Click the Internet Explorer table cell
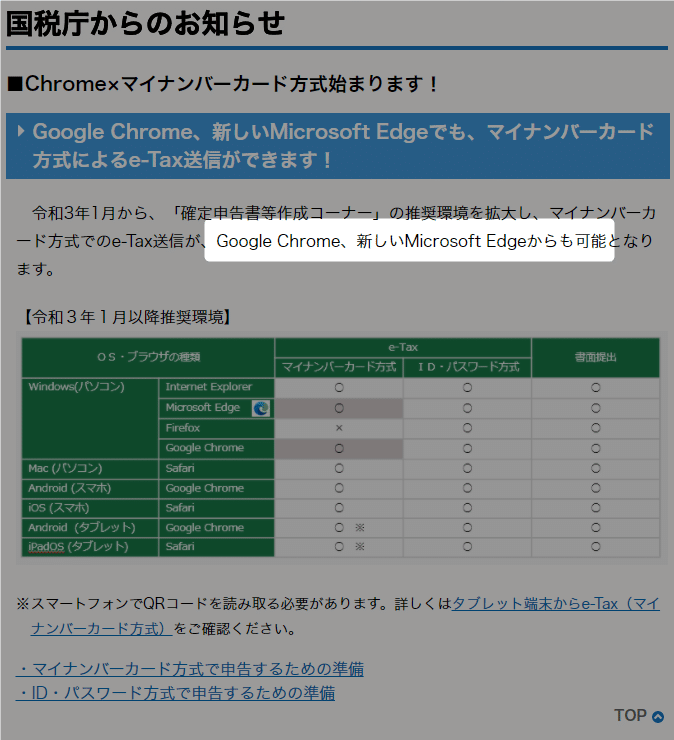 (217, 387)
